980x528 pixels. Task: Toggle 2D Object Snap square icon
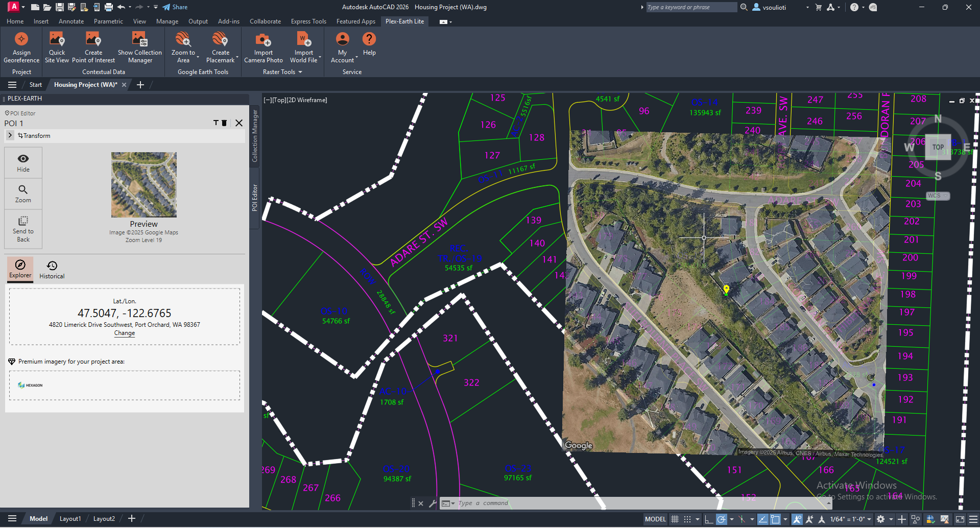click(775, 519)
